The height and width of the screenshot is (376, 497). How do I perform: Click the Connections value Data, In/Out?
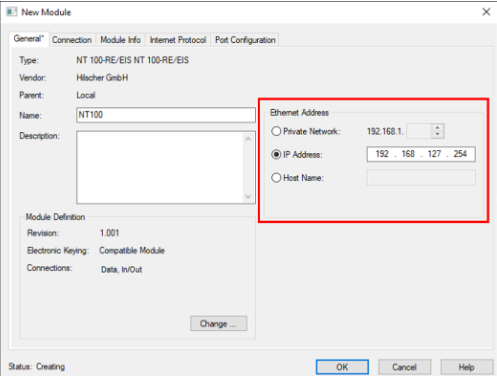[121, 269]
